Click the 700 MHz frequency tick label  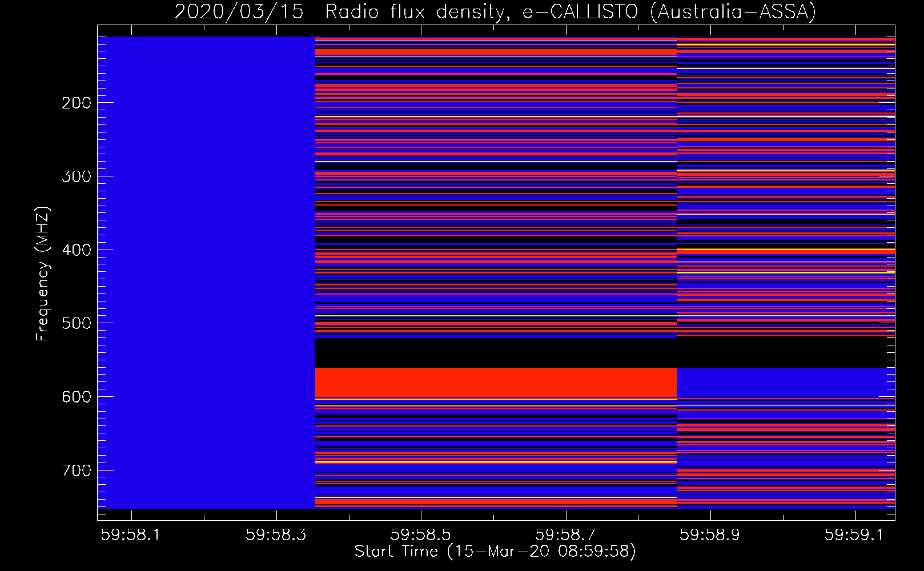pos(77,471)
